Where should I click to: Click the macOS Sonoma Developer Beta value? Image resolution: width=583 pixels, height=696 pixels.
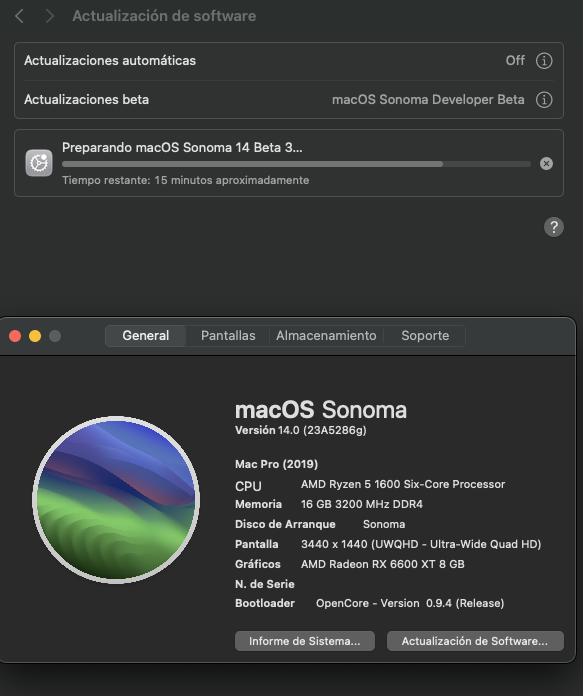(x=428, y=100)
